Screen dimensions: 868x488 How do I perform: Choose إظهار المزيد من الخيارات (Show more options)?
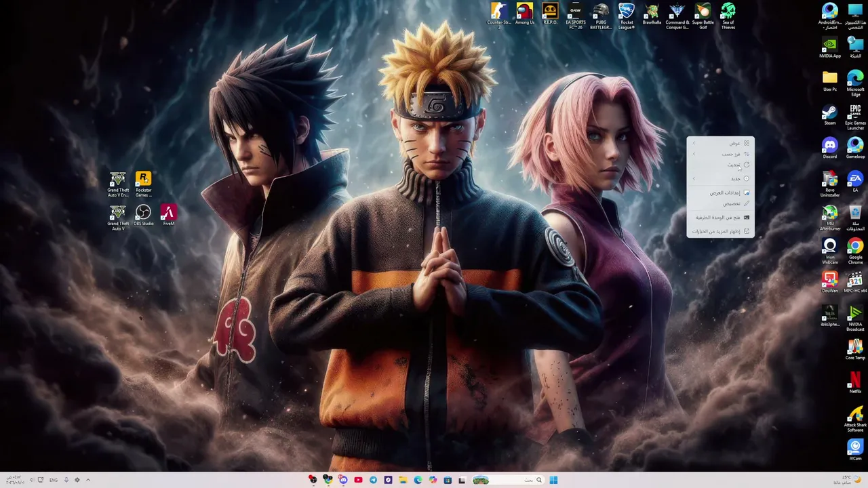pyautogui.click(x=720, y=231)
